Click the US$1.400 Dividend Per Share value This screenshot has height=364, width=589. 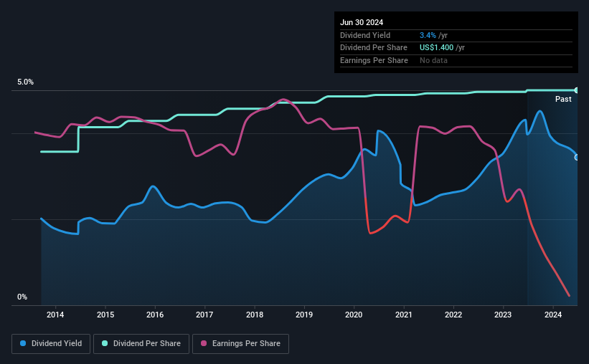436,48
